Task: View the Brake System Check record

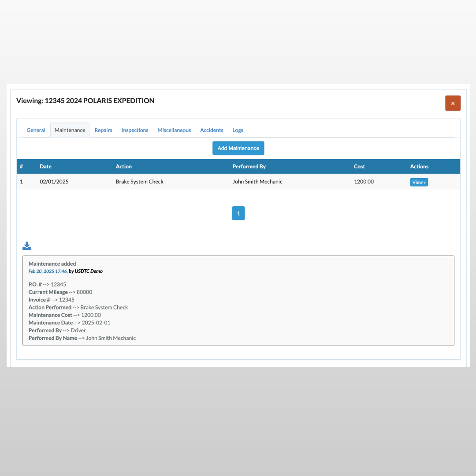Action: (419, 182)
